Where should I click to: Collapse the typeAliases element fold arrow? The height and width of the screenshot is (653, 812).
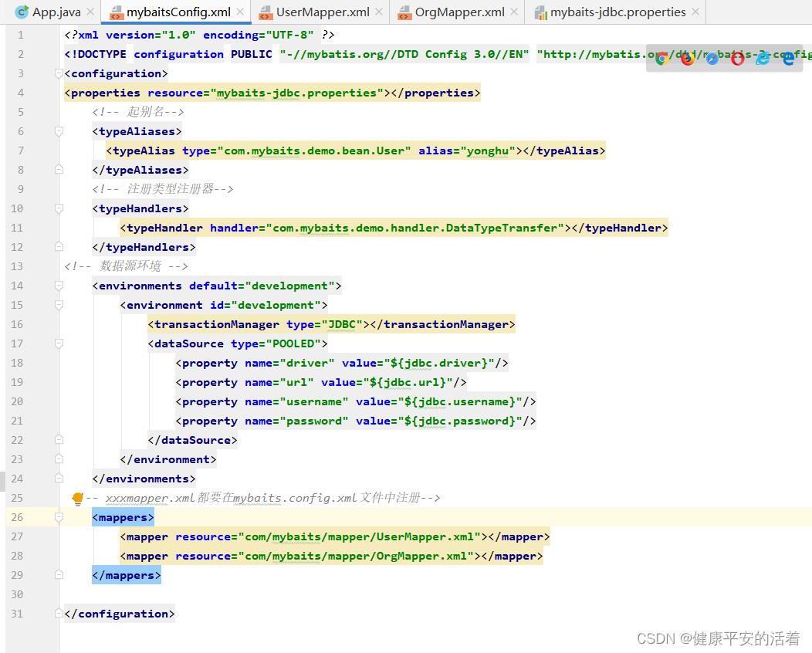(59, 130)
